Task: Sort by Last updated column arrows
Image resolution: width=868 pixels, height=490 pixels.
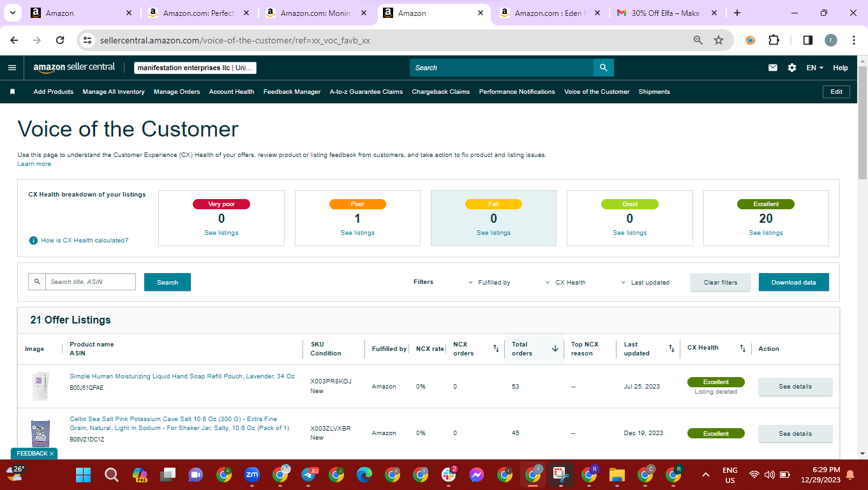Action: point(671,348)
